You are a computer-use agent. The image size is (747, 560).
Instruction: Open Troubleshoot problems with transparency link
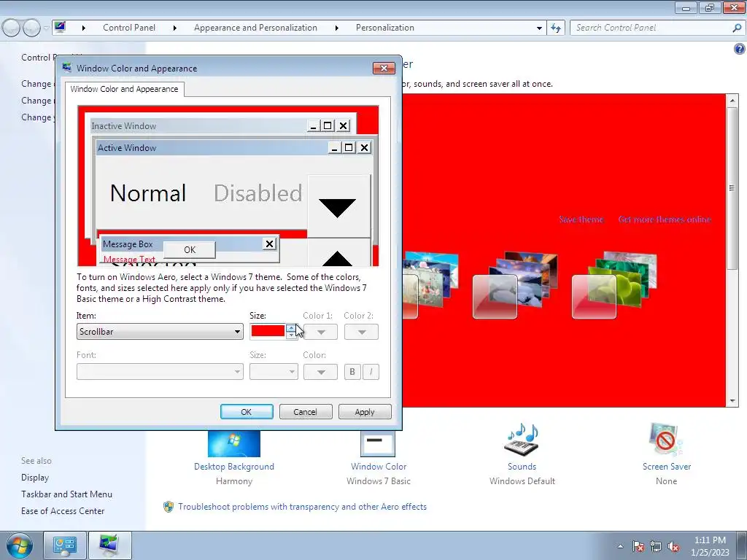tap(302, 507)
